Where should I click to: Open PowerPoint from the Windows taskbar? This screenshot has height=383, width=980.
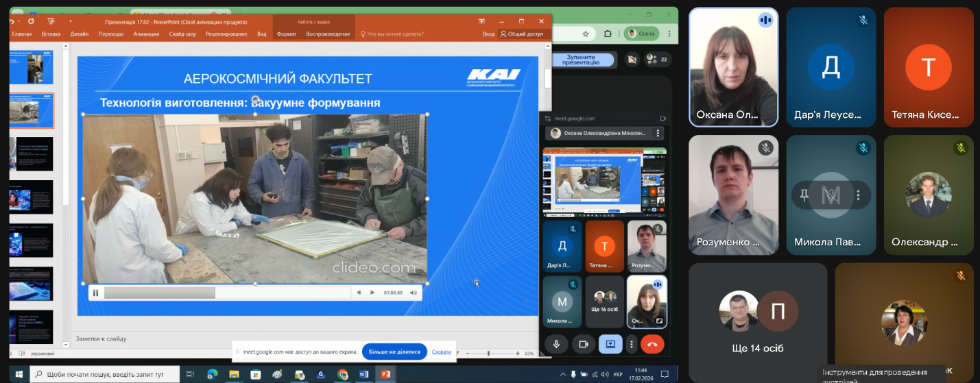click(385, 374)
